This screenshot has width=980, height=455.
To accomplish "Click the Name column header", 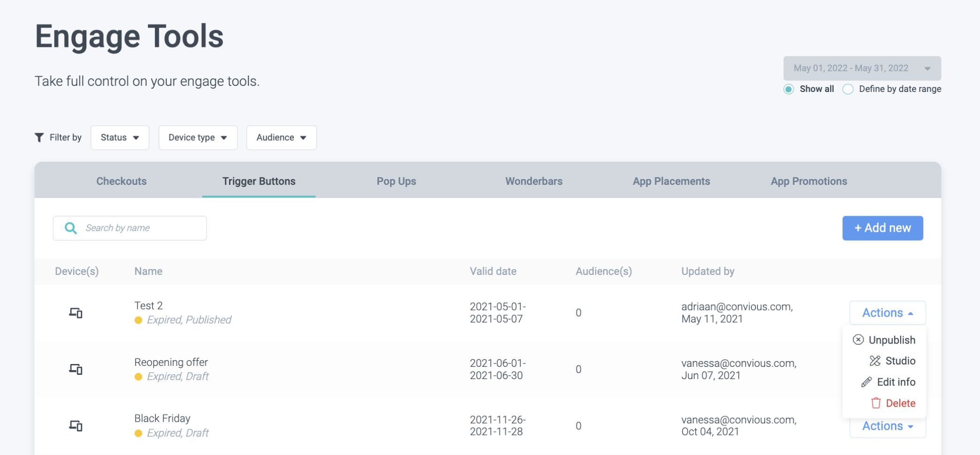I will pyautogui.click(x=148, y=271).
